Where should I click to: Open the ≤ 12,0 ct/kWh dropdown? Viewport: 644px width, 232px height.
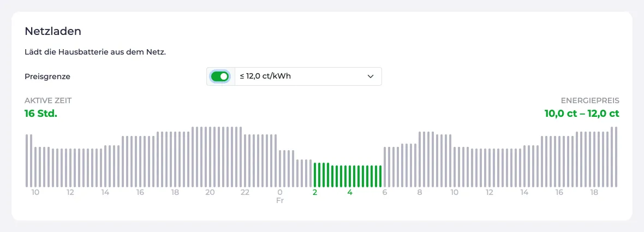[308, 76]
